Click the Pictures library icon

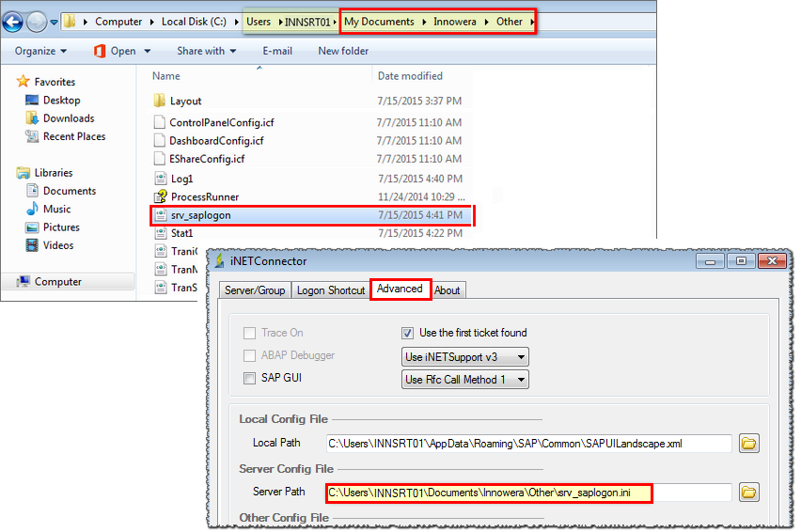(32, 227)
